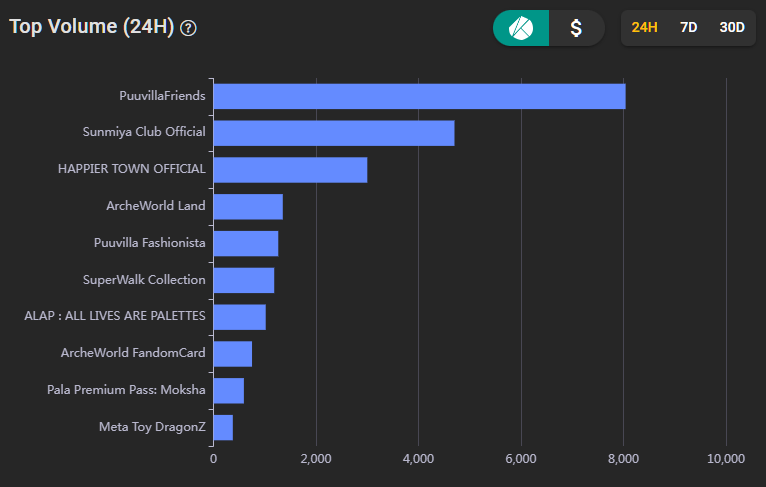Click the ArcheWorld FandomCard bar

click(x=233, y=354)
